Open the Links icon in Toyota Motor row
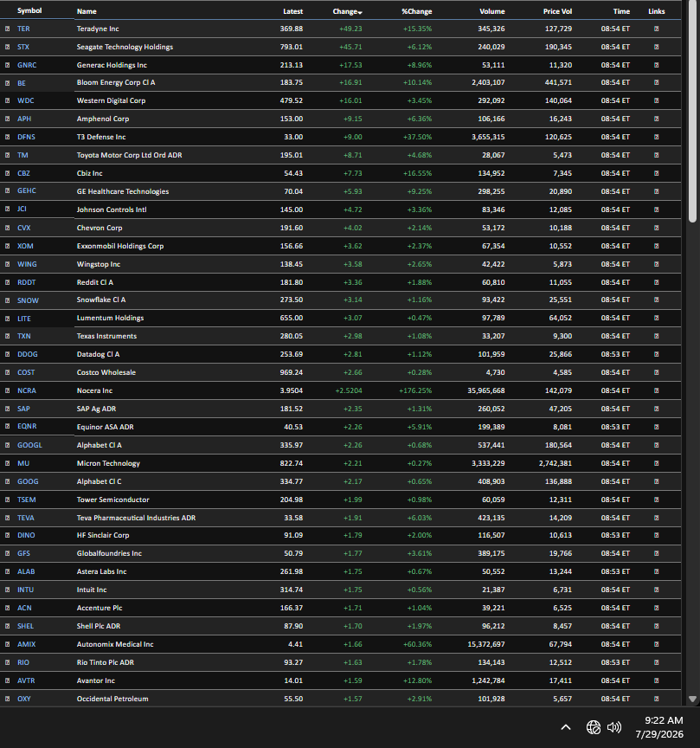 pyautogui.click(x=656, y=155)
